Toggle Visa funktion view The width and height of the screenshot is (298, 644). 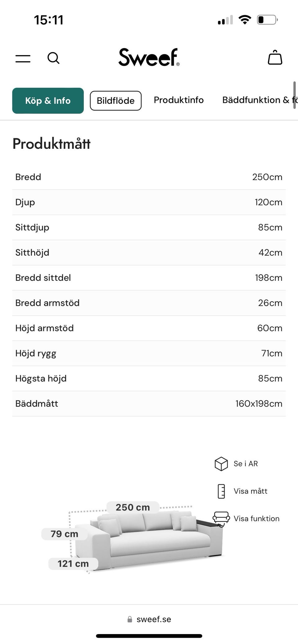(x=256, y=518)
